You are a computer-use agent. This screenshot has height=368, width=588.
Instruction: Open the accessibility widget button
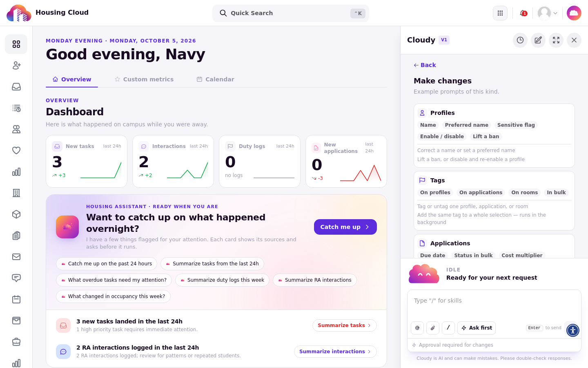573,330
